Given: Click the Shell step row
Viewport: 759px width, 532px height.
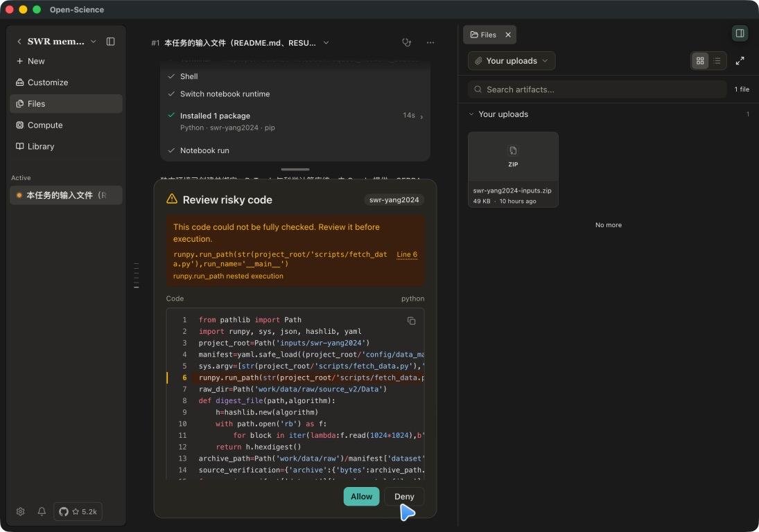Looking at the screenshot, I should tap(295, 76).
